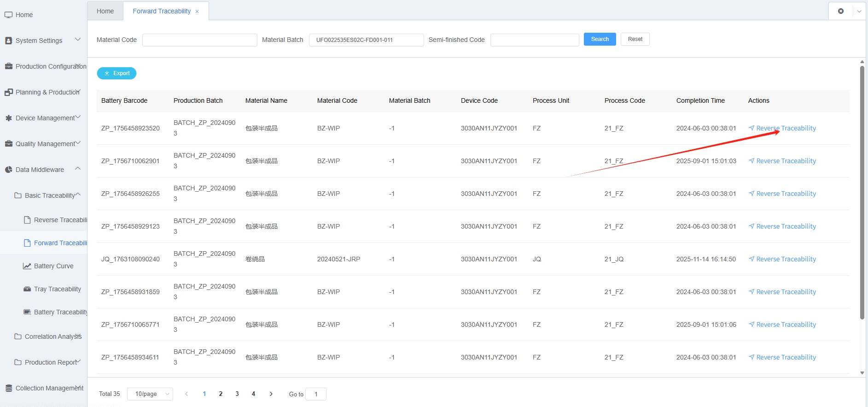The width and height of the screenshot is (868, 407).
Task: Open the 10/page size dropdown
Action: (150, 394)
